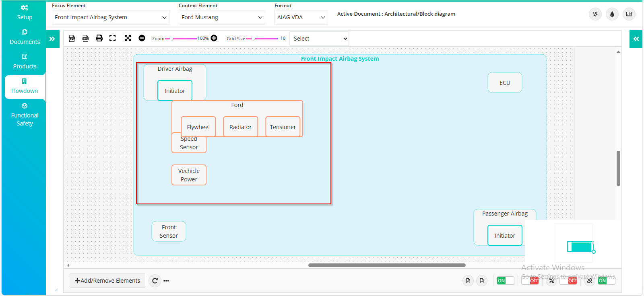Click the vertical canvas scrollbar
This screenshot has width=644, height=296.
(618, 168)
